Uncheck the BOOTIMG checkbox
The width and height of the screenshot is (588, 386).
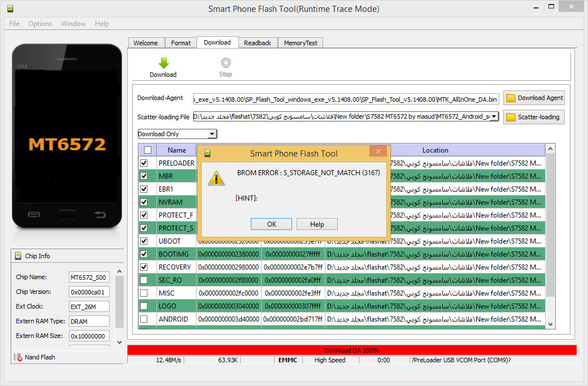point(143,254)
